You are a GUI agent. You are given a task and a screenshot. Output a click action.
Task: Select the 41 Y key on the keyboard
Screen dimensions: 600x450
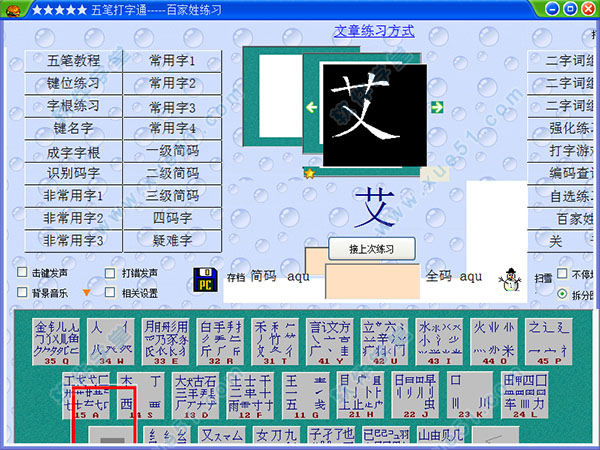tap(329, 341)
